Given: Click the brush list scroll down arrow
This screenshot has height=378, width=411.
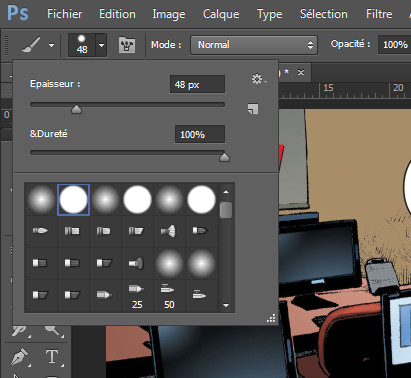Looking at the screenshot, I should [x=226, y=305].
